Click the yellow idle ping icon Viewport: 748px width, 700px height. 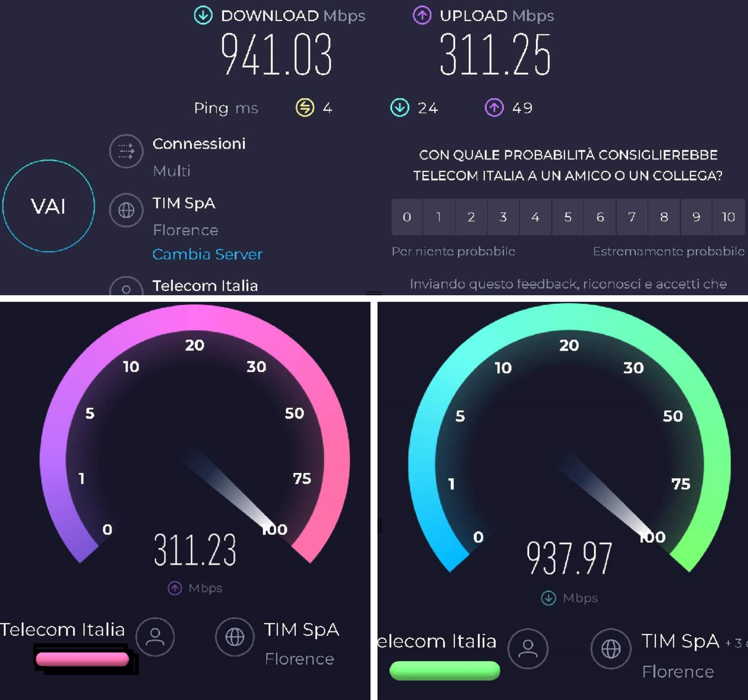point(305,108)
